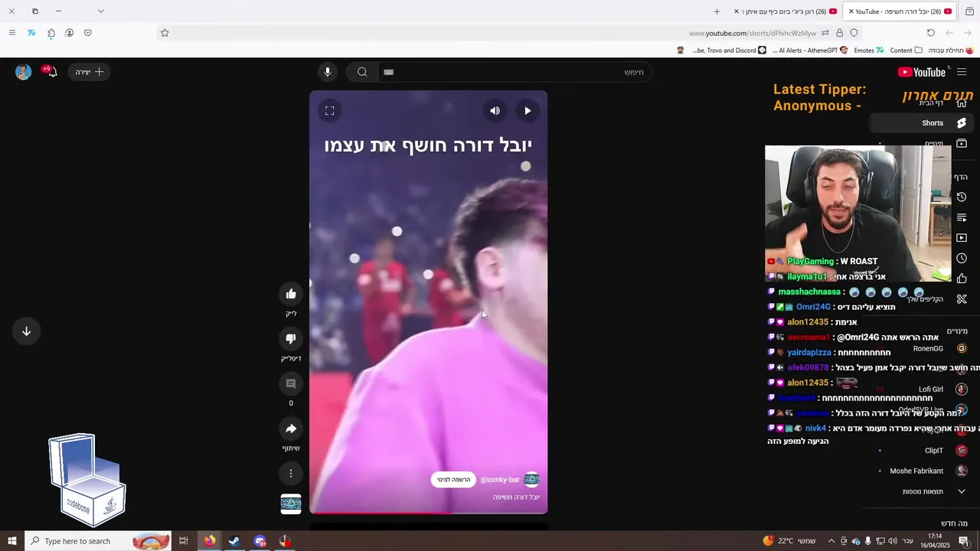Open the Playlists icon in sidebar

pyautogui.click(x=962, y=218)
